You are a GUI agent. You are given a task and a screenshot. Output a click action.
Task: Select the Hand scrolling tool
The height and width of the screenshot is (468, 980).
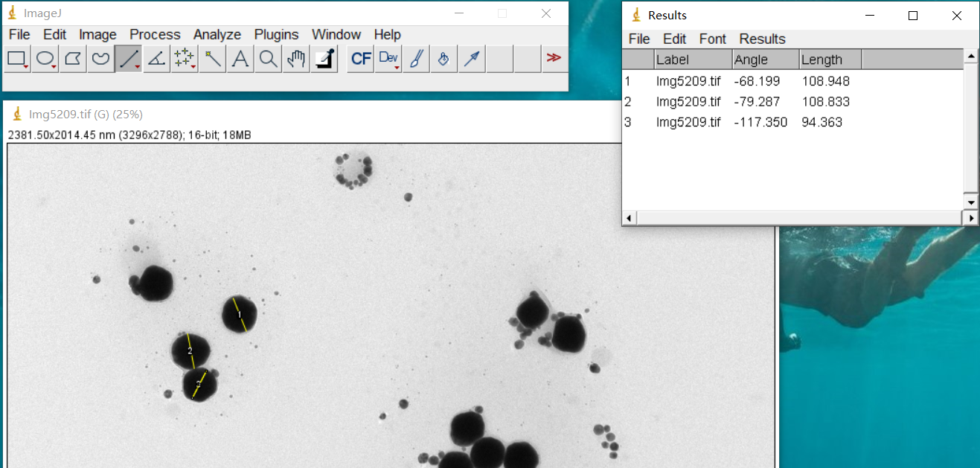[296, 59]
